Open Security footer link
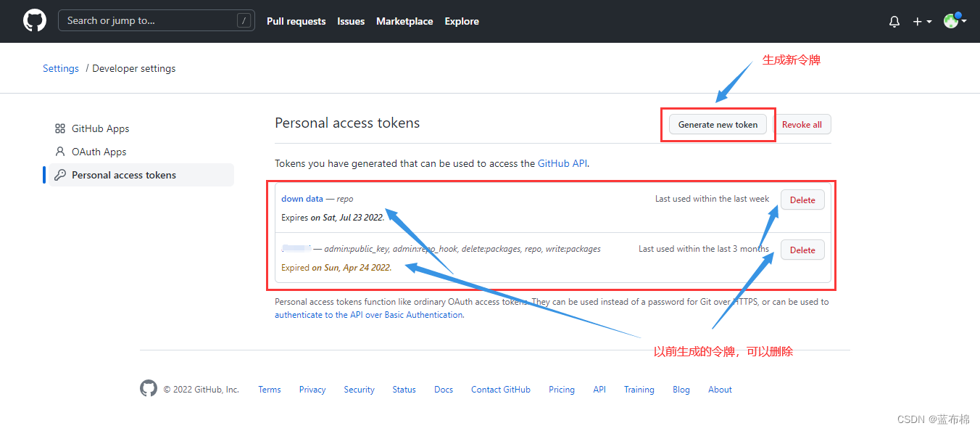980x431 pixels. point(360,390)
